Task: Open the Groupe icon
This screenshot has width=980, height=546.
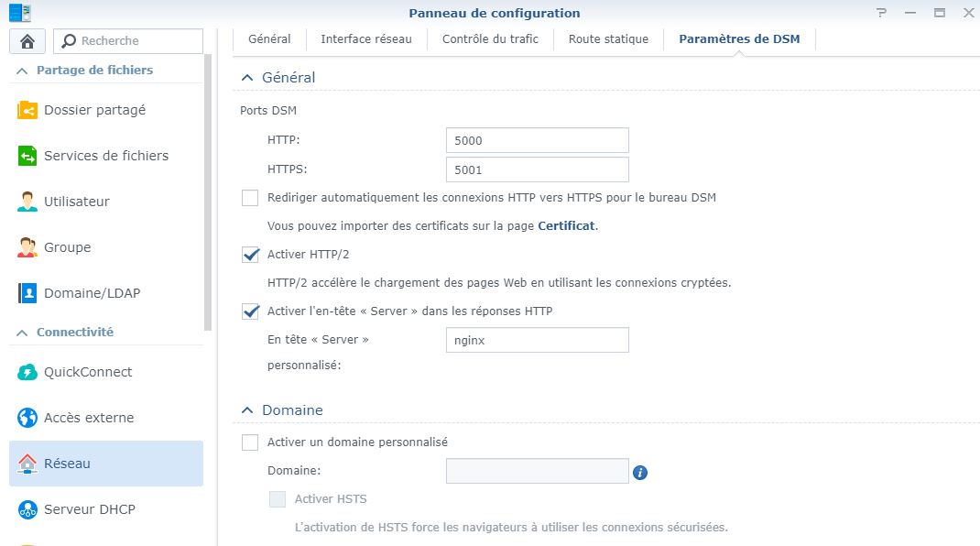Action: pyautogui.click(x=27, y=247)
